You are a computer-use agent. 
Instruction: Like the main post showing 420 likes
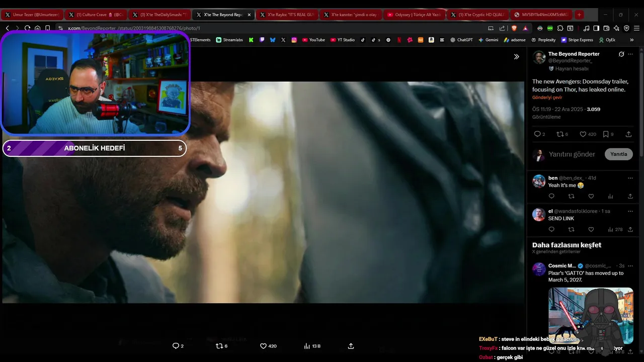[x=583, y=134]
